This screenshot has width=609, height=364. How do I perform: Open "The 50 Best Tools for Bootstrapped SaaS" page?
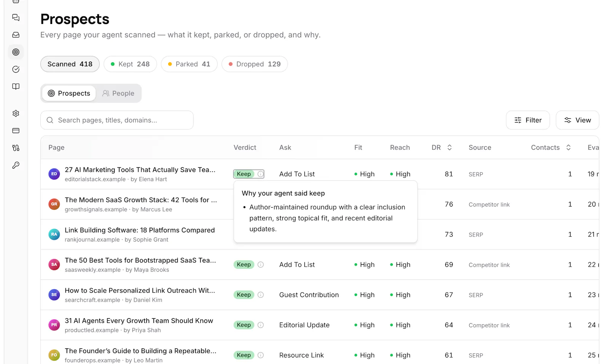coord(140,260)
